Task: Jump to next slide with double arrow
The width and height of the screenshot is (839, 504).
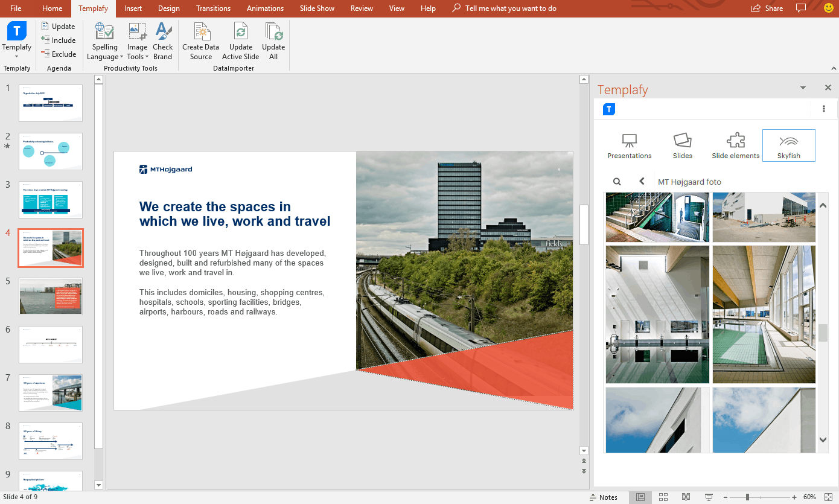Action: click(x=584, y=471)
